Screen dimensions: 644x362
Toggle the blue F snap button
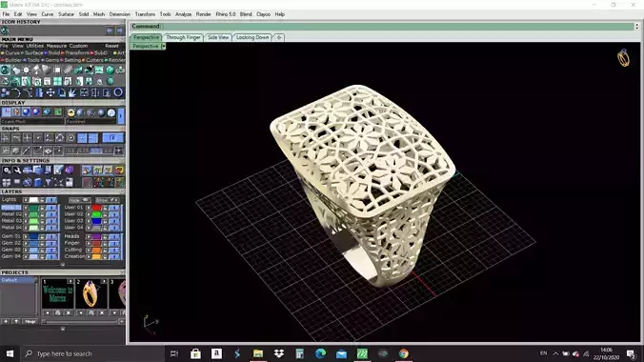[x=112, y=138]
